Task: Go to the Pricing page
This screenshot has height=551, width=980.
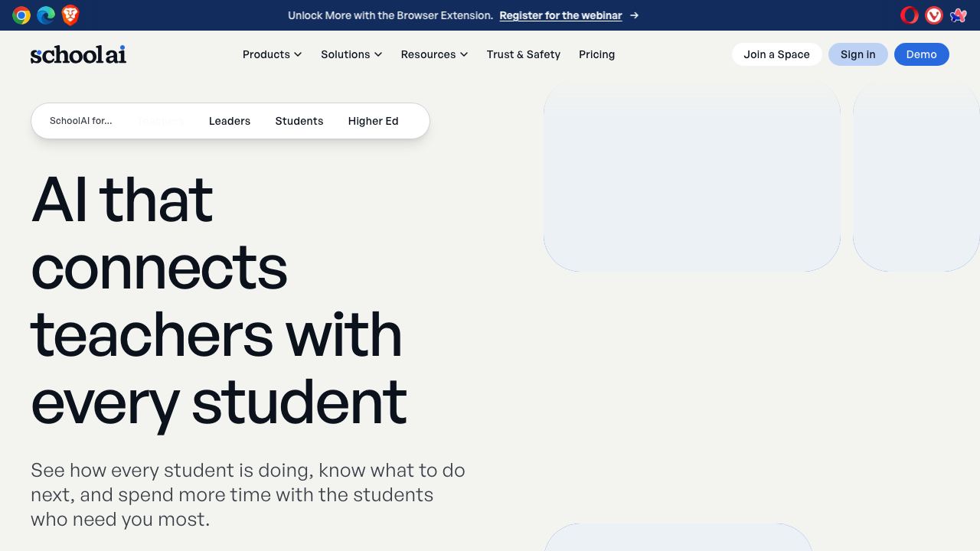Action: tap(596, 54)
